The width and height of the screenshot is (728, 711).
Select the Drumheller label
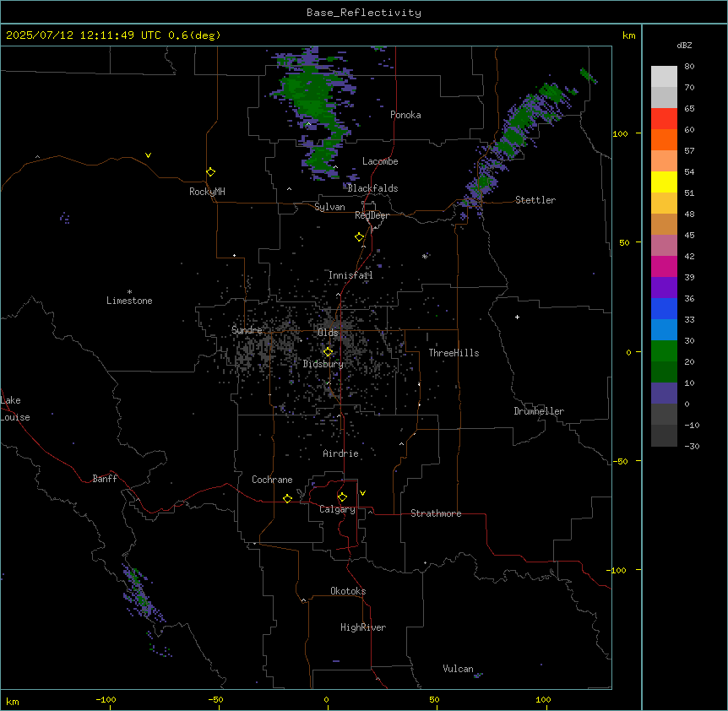pos(539,411)
